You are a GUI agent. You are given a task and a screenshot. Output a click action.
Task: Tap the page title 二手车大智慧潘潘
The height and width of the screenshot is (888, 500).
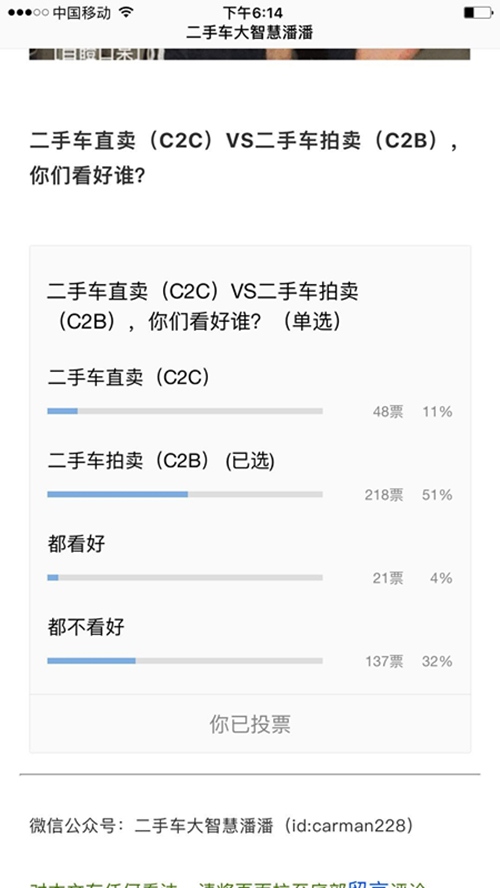click(250, 32)
